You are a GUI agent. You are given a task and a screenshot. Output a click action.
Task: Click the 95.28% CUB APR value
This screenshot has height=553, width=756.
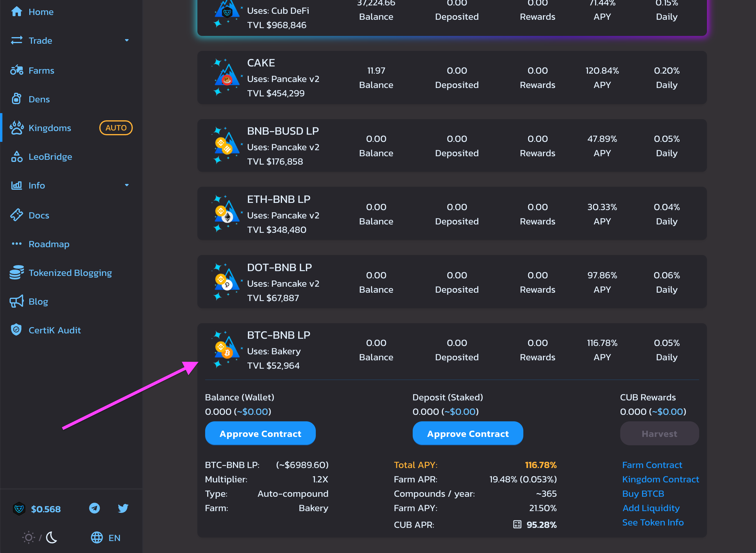[x=542, y=525]
